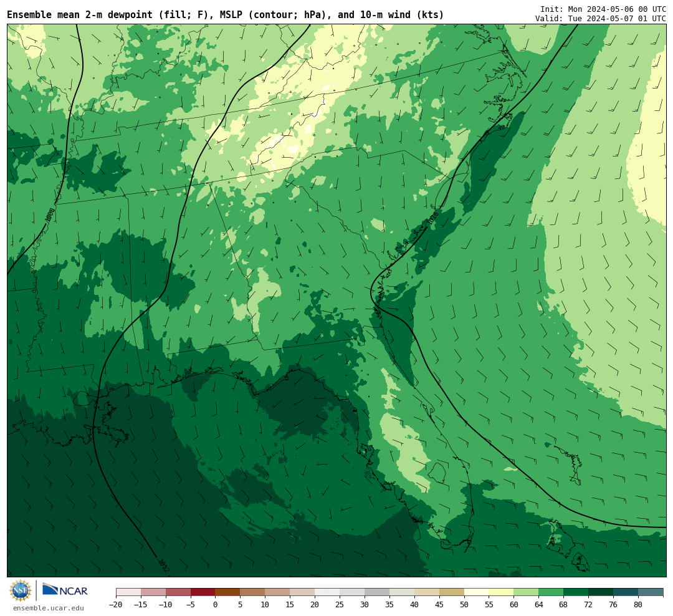Click the gray swatch between 30 and 35
This screenshot has height=616, width=673.
(x=377, y=592)
